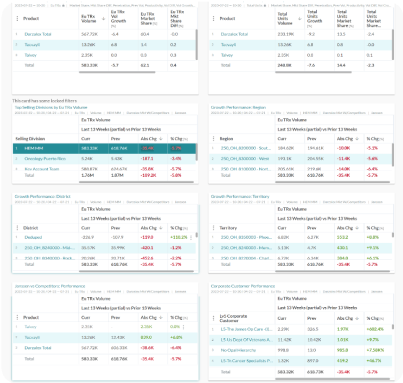The image size is (403, 383).
Task: Click vertical scrollbar of Eu TRx Volume product table
Action: [197, 44]
